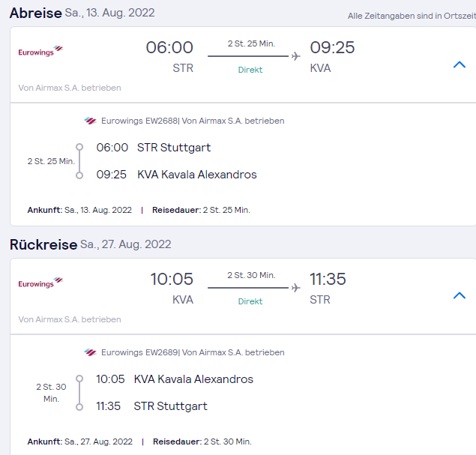Viewport: 476px width, 455px height.
Task: Select the Eurowings EW2688 flight number text
Action: [139, 121]
